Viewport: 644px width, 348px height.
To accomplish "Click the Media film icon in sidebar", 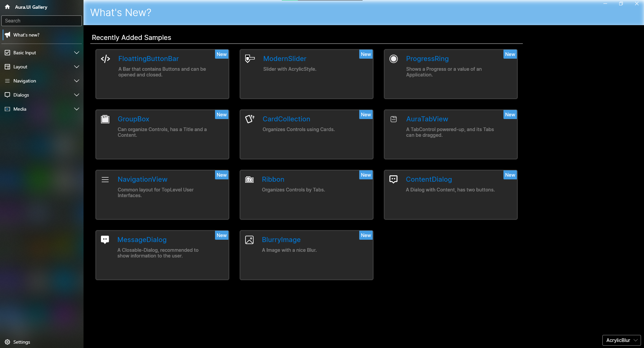I will 7,109.
